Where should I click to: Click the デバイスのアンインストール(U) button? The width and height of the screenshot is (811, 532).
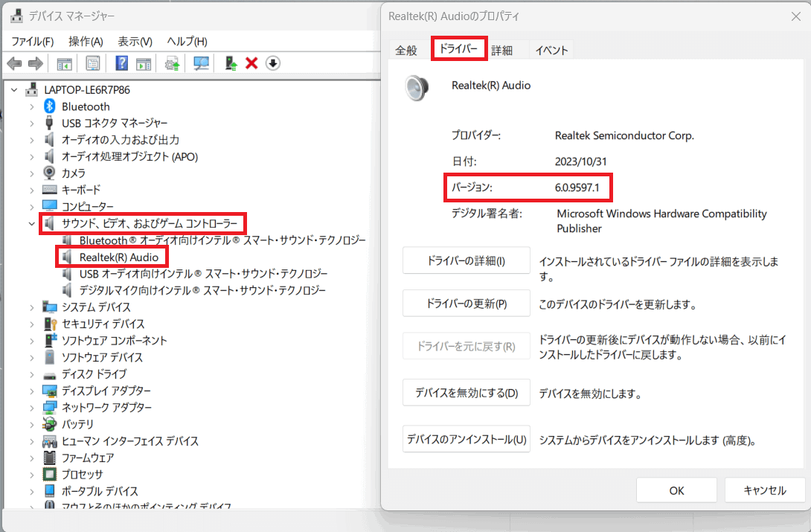click(466, 440)
